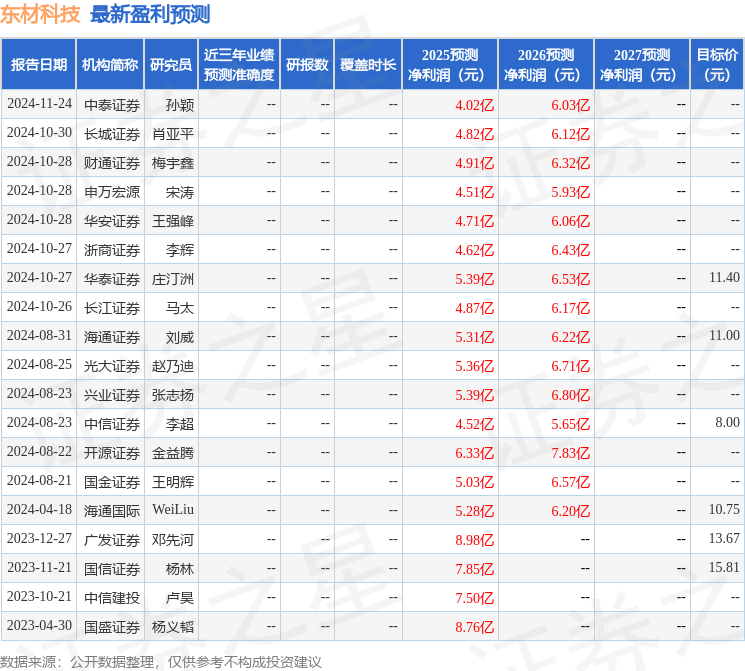This screenshot has width=745, height=671.
Task: Click analyst name 宋涛
Action: 180,192
